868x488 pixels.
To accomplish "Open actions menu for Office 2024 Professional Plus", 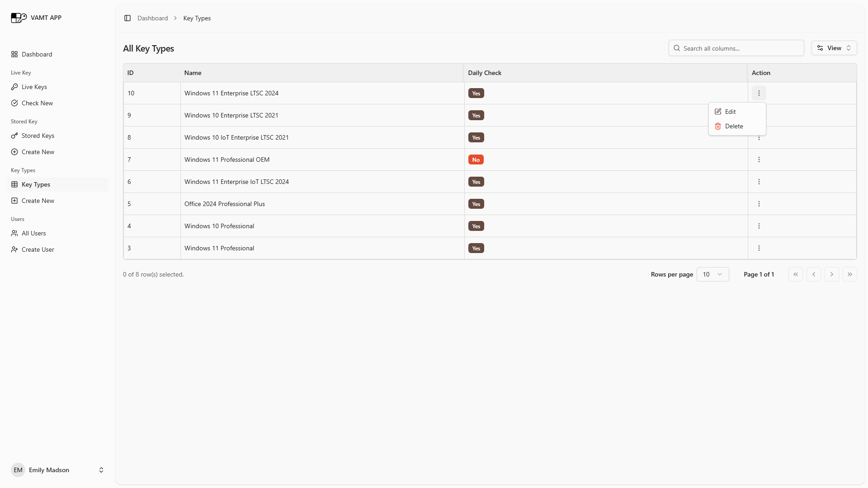I will click(x=759, y=204).
